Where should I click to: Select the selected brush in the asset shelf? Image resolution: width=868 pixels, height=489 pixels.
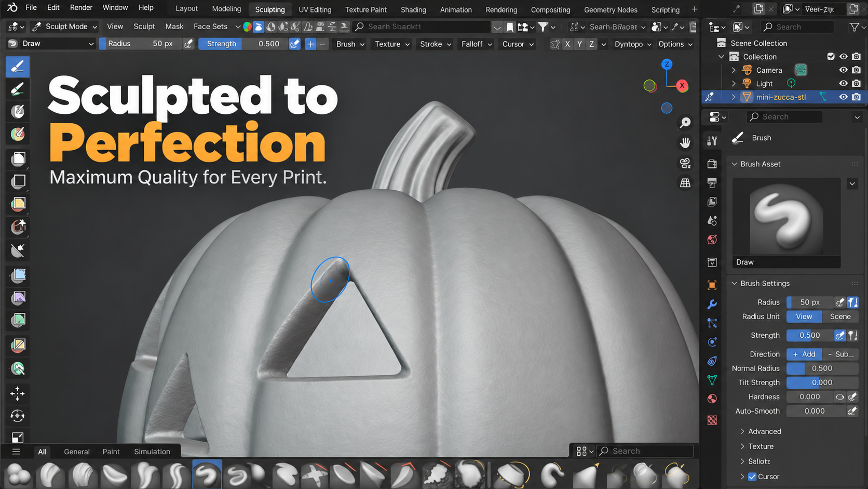pyautogui.click(x=207, y=474)
